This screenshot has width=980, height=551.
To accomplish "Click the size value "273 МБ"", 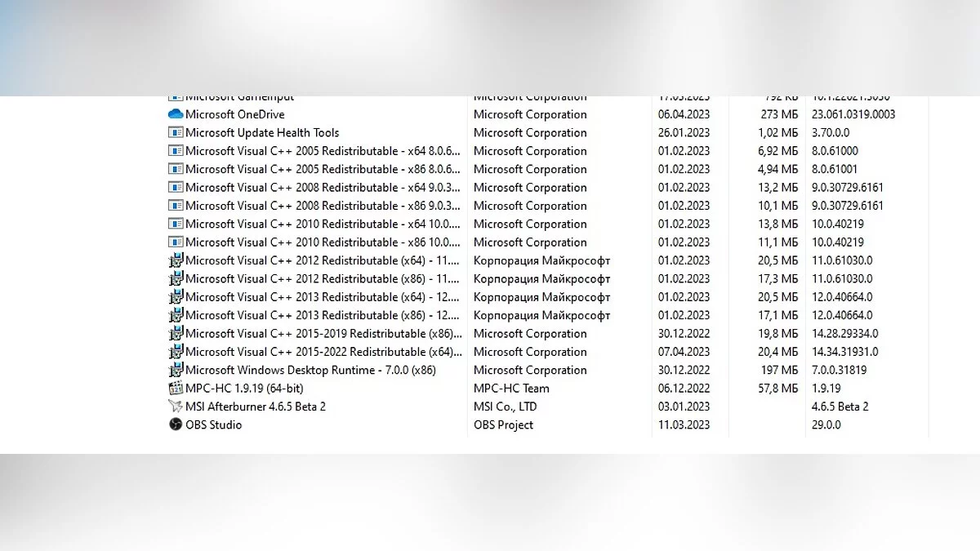I will pyautogui.click(x=779, y=114).
